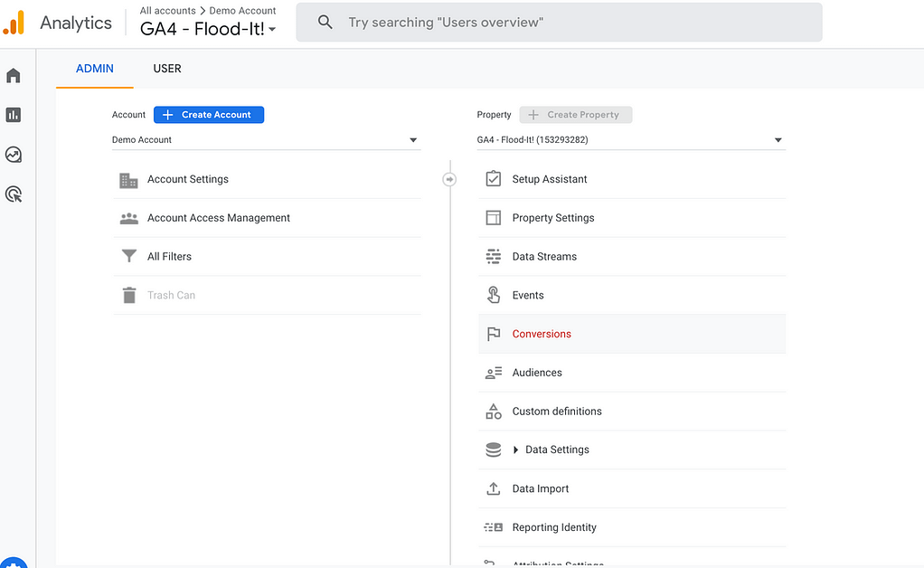Click the Audiences person-list icon
This screenshot has height=568, width=924.
(494, 373)
